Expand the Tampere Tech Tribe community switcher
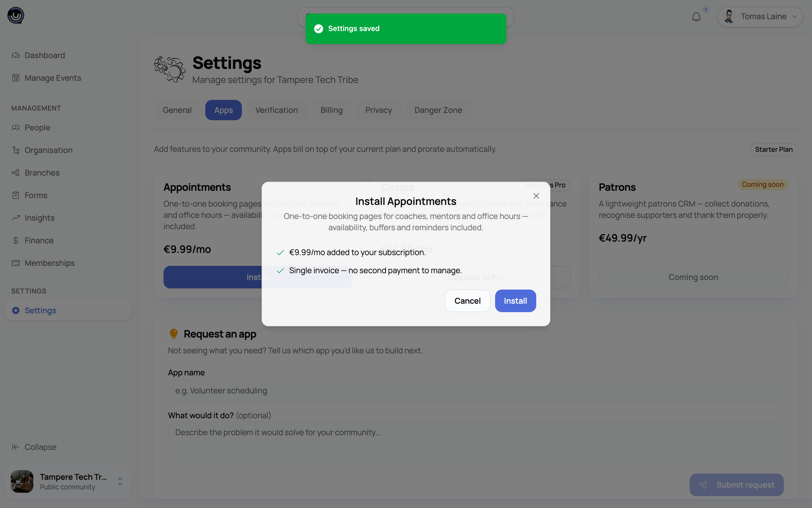Viewport: 812px width, 508px height. click(x=67, y=481)
